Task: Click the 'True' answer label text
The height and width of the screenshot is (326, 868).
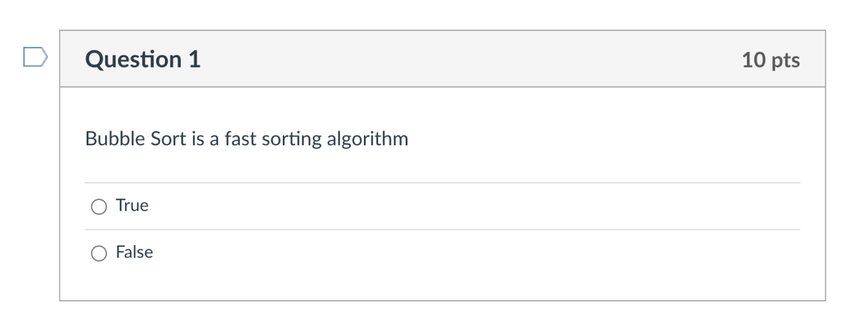Action: point(132,205)
